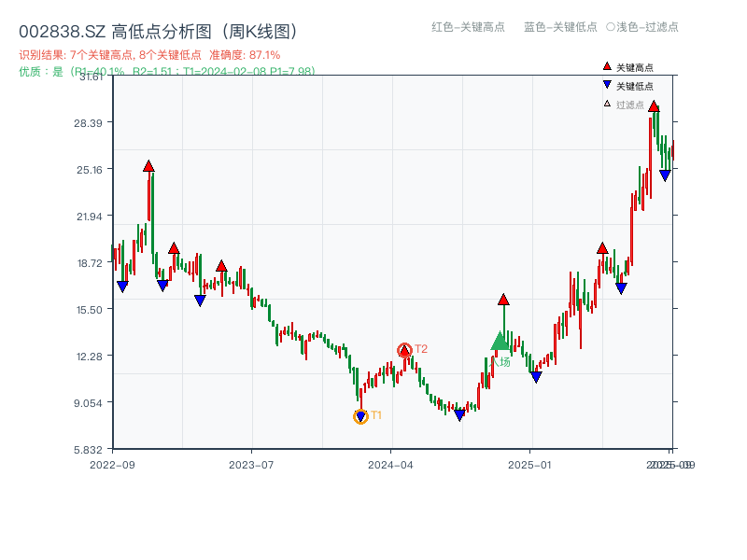Click the blue key-low triangle near 25 at the chart's end
The width and height of the screenshot is (747, 560).
click(x=665, y=175)
